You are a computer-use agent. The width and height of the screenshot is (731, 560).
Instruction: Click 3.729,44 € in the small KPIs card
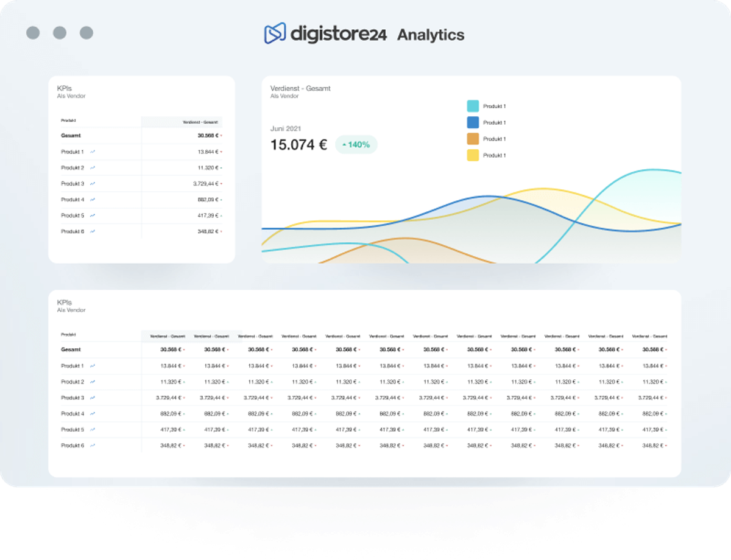coord(206,183)
